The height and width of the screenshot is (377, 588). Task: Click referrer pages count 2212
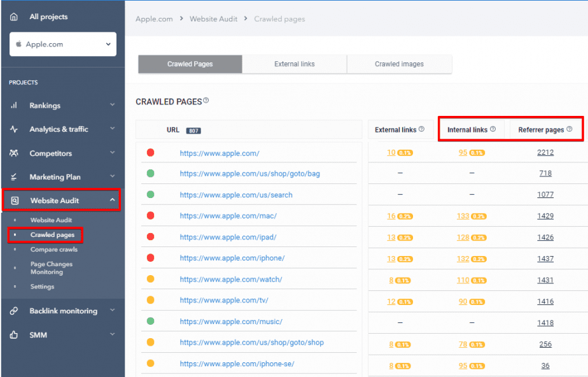coord(545,152)
